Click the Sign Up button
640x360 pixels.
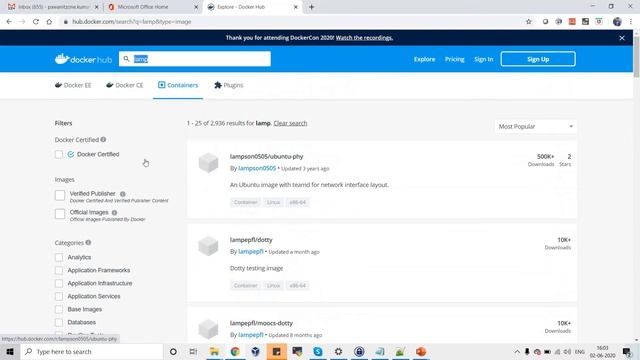(538, 59)
